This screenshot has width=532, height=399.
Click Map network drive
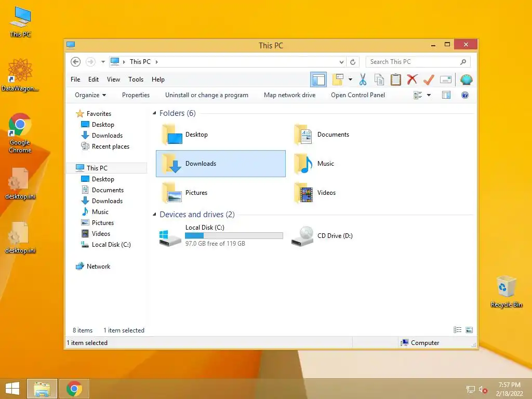coord(290,96)
